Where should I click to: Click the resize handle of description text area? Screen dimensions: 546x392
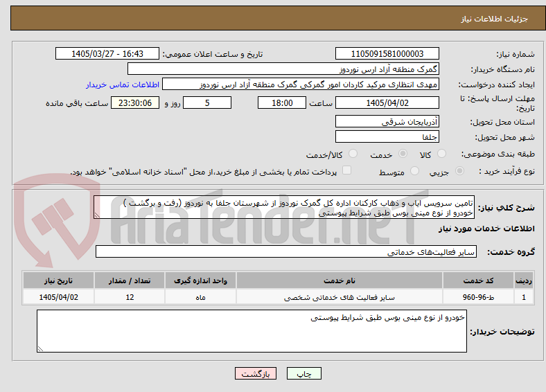point(97,215)
